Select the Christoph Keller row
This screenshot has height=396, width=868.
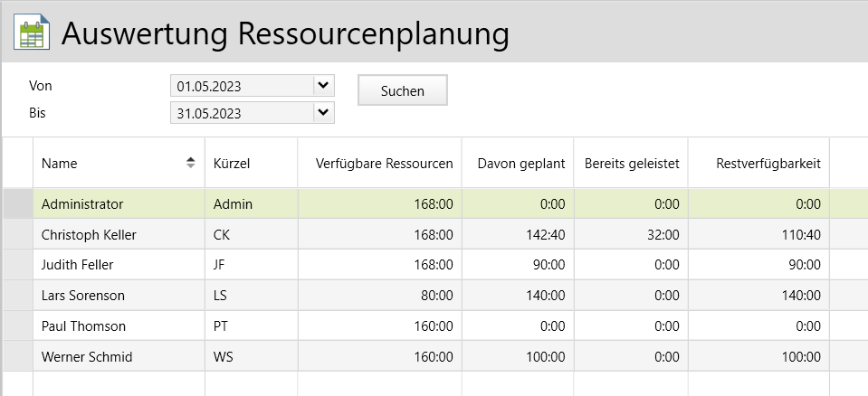[89, 235]
